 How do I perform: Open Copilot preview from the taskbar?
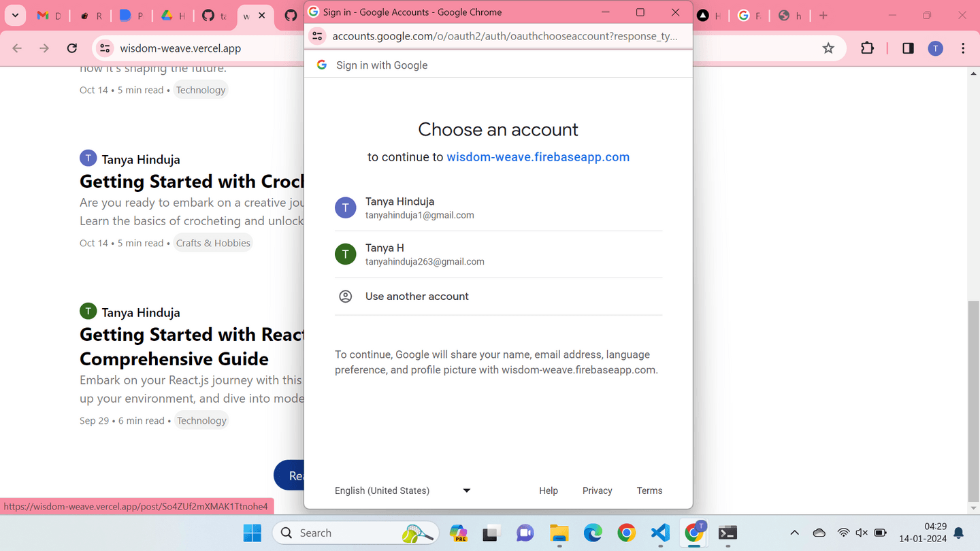point(459,533)
